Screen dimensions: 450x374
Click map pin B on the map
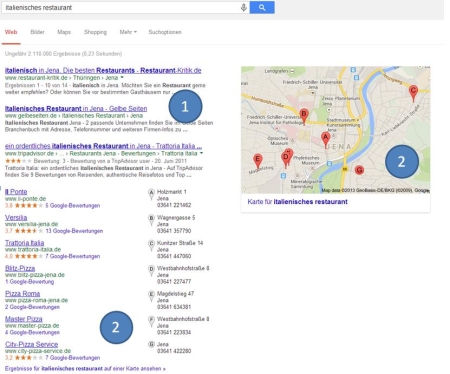tap(304, 116)
